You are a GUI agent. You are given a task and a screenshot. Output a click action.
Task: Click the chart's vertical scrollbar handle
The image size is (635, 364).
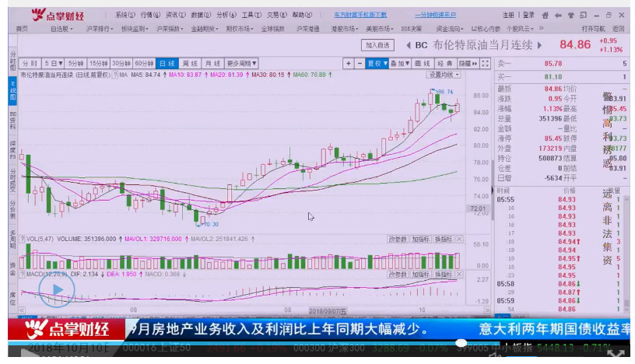[x=493, y=191]
